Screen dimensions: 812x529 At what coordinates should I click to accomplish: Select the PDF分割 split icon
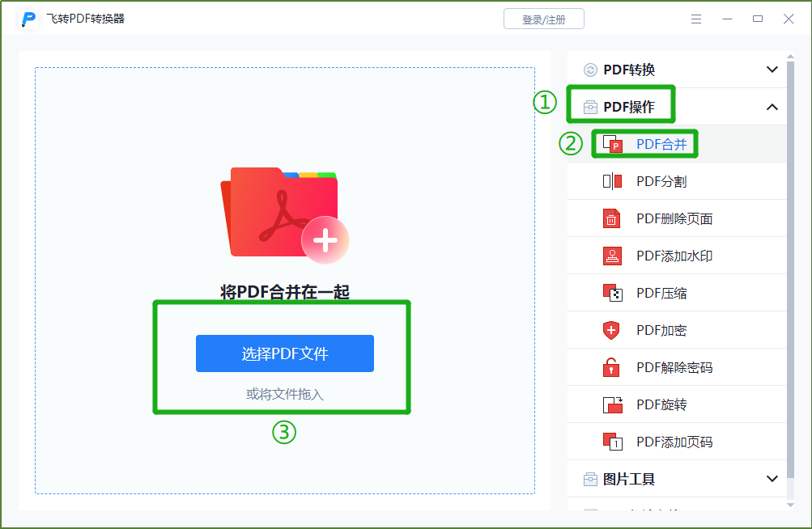(612, 181)
